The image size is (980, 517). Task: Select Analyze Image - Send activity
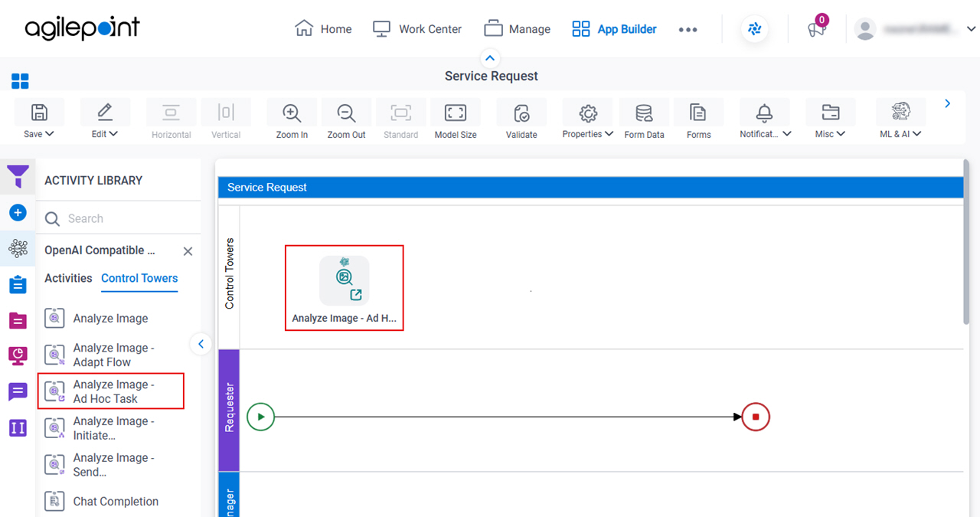[100, 465]
